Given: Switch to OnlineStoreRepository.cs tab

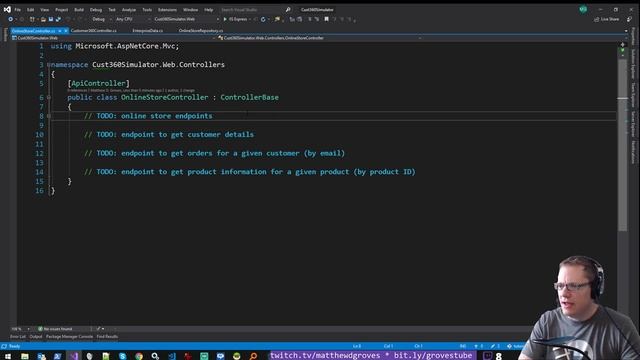Looking at the screenshot, I should pyautogui.click(x=201, y=31).
